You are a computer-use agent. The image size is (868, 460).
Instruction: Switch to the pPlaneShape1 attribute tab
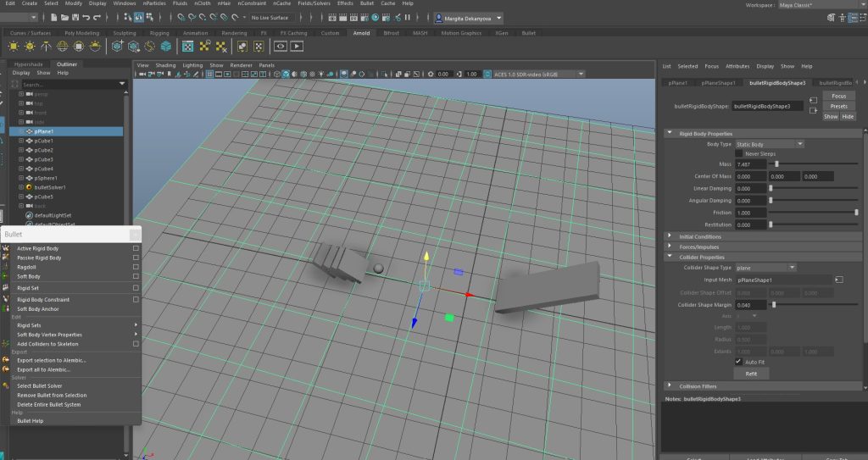click(719, 83)
